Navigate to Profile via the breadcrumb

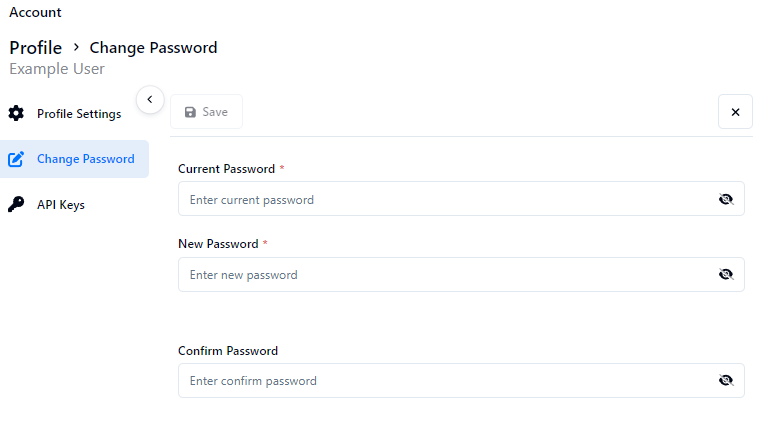36,47
